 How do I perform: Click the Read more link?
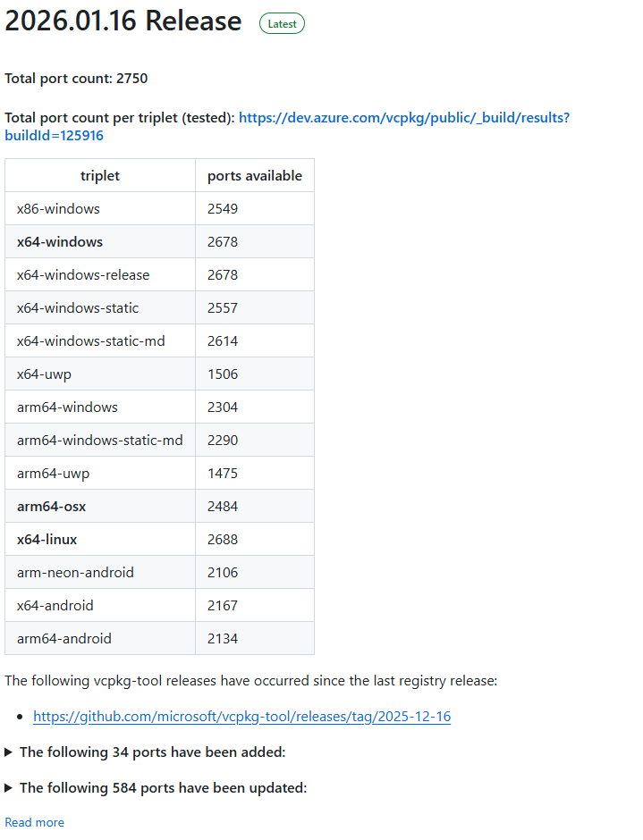[x=34, y=822]
